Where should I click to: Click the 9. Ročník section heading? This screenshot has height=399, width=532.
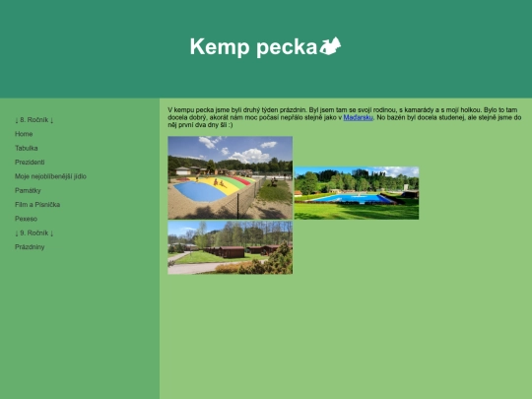coord(33,233)
